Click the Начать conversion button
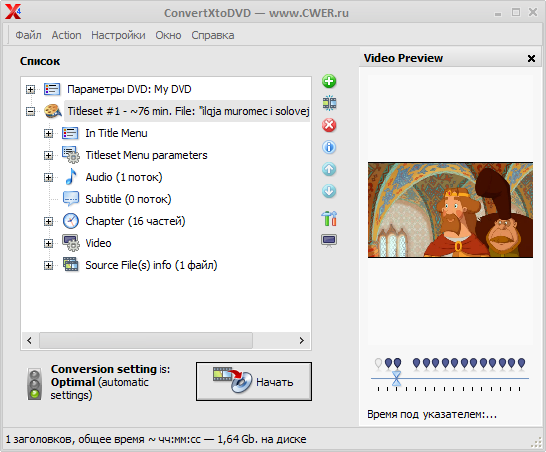Viewport: 546px width, 452px height. [x=254, y=382]
